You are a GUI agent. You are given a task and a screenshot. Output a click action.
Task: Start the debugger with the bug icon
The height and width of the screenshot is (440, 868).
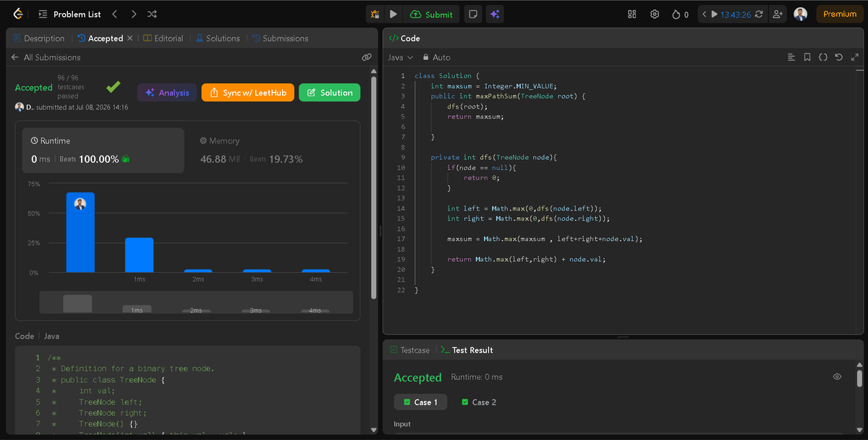[x=375, y=14]
